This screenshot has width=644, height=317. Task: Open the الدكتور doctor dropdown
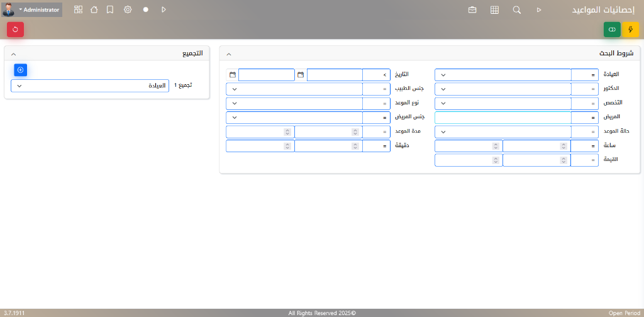pyautogui.click(x=503, y=89)
